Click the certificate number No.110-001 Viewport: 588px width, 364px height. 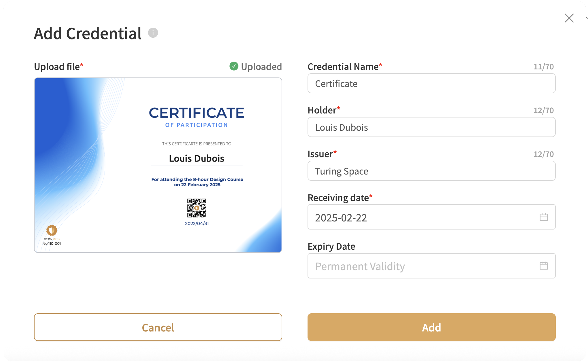pyautogui.click(x=52, y=244)
